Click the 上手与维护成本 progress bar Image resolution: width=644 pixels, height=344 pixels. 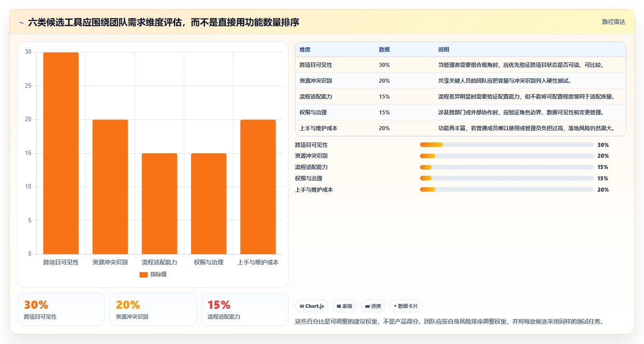[x=507, y=190]
